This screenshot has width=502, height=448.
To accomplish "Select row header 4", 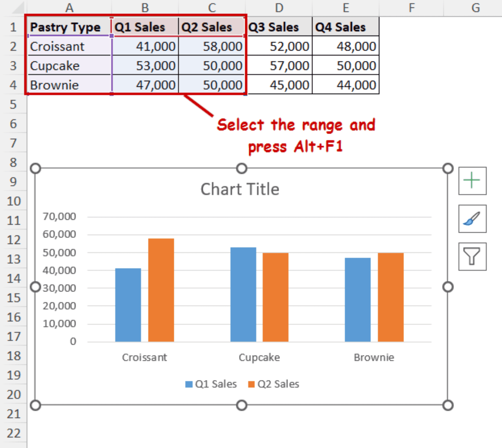I will click(x=13, y=85).
